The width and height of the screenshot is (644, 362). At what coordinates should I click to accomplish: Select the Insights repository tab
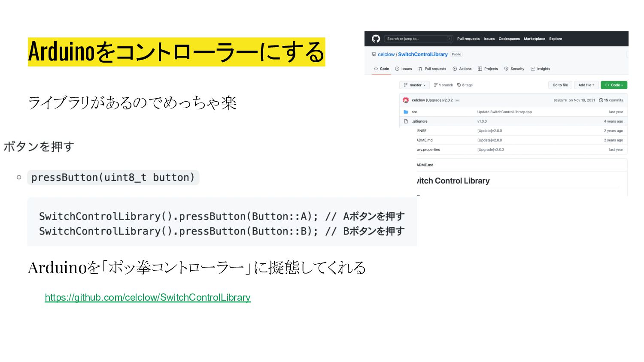click(541, 69)
